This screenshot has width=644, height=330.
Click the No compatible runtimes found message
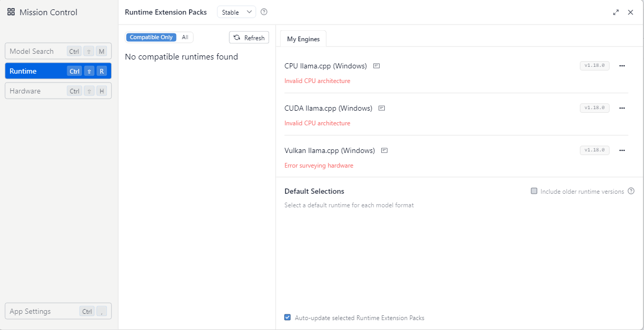(181, 56)
